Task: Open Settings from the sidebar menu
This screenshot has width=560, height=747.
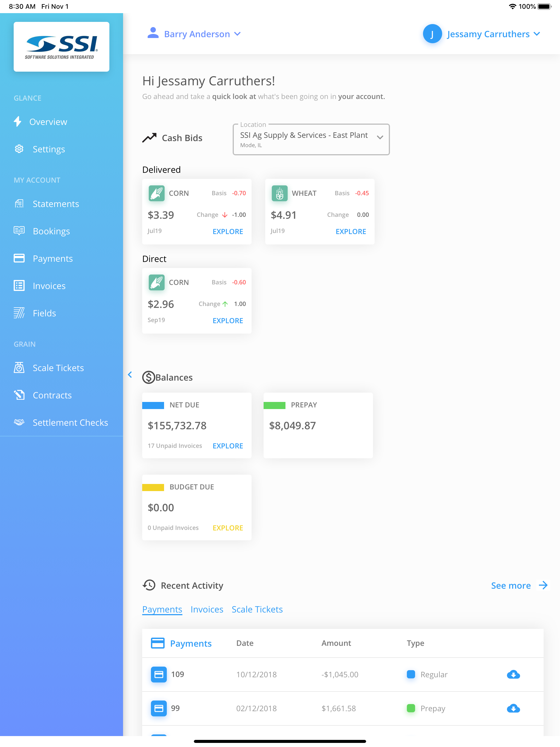Action: tap(49, 149)
